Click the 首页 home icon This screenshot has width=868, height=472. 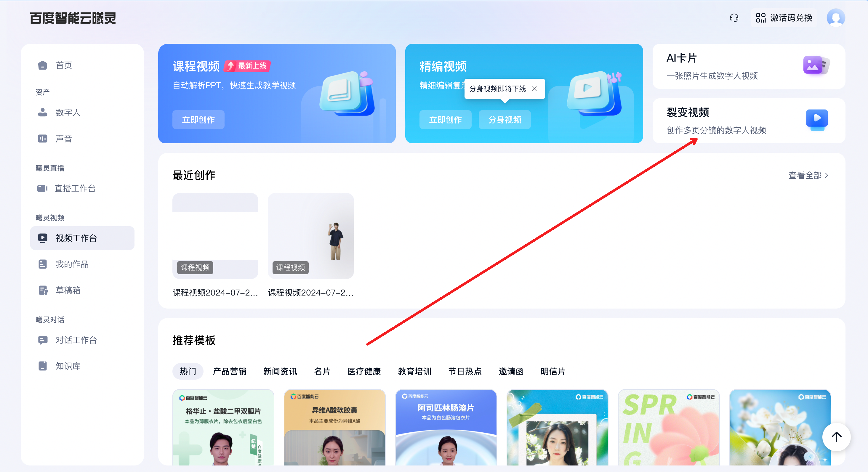tap(43, 65)
